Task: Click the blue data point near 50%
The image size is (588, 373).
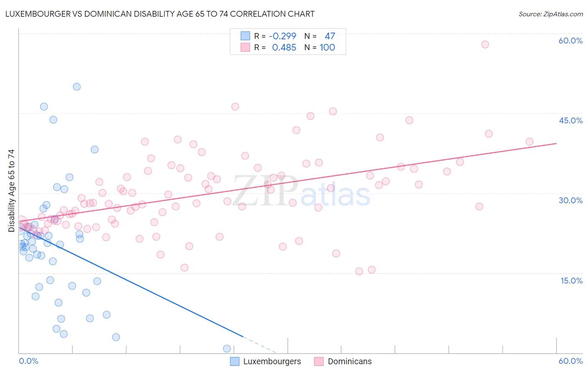Action: point(77,87)
